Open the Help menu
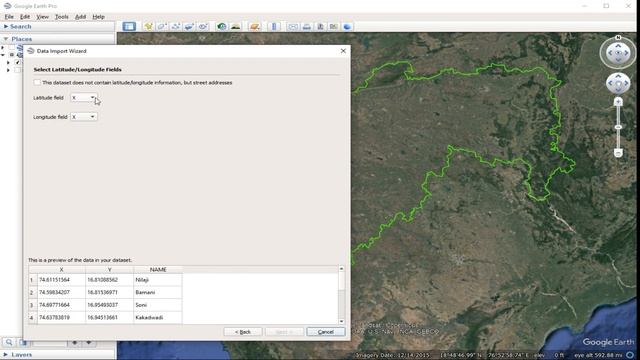 pos(98,17)
